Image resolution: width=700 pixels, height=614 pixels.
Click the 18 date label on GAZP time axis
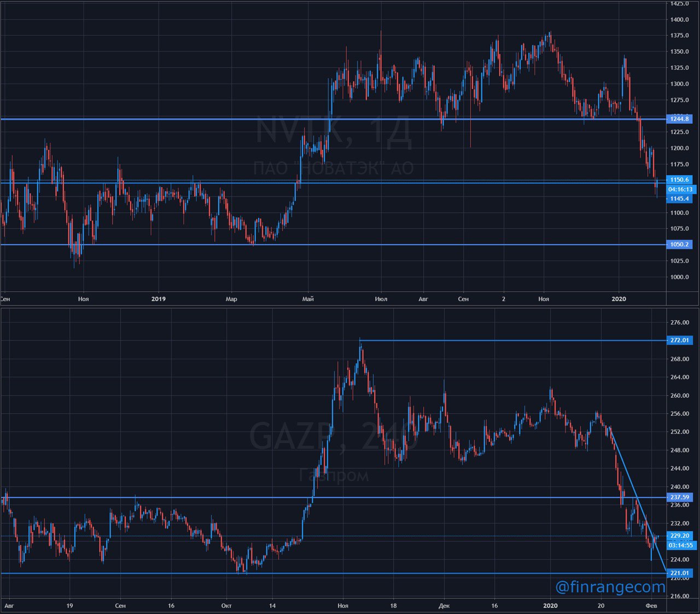(393, 606)
